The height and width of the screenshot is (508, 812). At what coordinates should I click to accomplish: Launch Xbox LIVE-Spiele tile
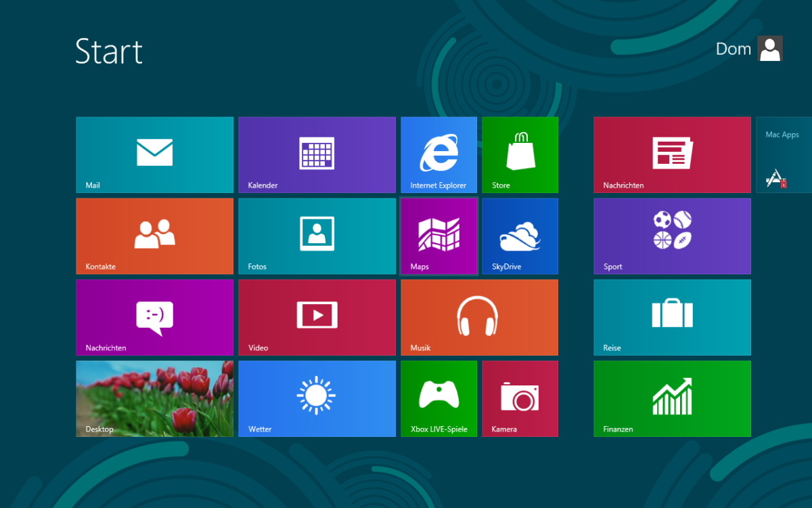pos(438,398)
